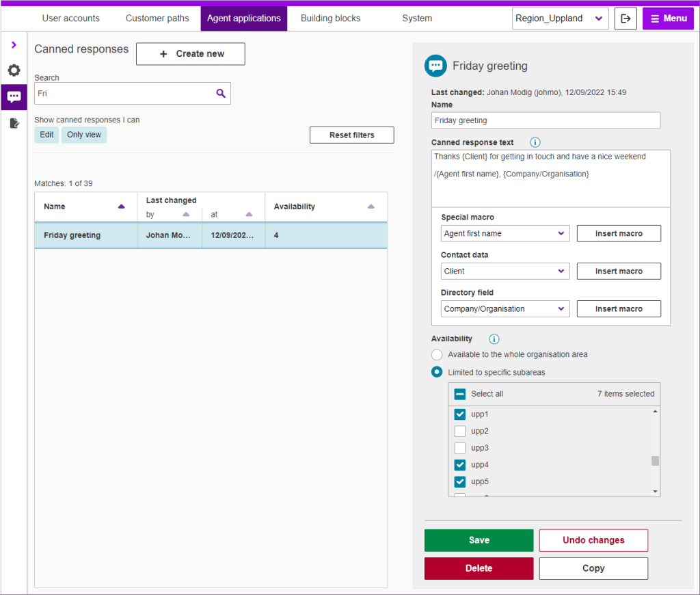Open the Region_Uppland dropdown

(x=560, y=18)
